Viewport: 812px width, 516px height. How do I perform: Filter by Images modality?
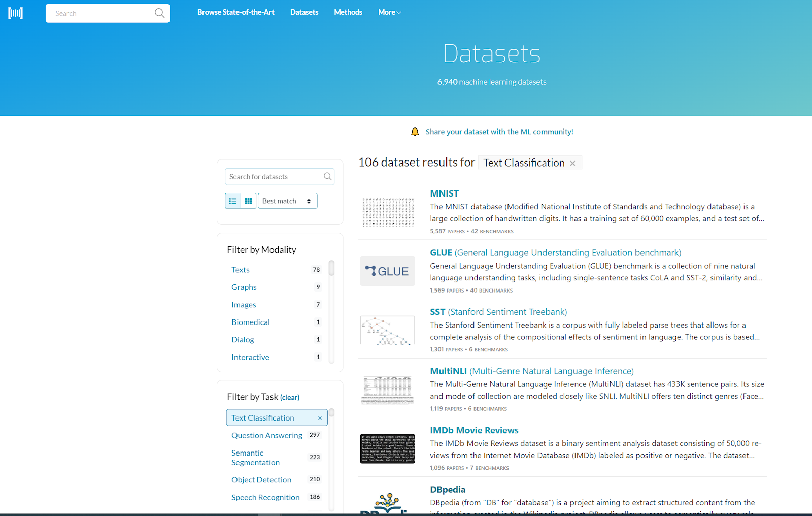pos(244,305)
